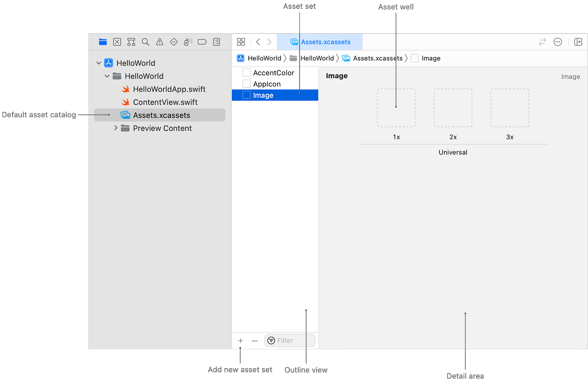Go forward with the right chevron
The height and width of the screenshot is (382, 588).
[x=270, y=42]
